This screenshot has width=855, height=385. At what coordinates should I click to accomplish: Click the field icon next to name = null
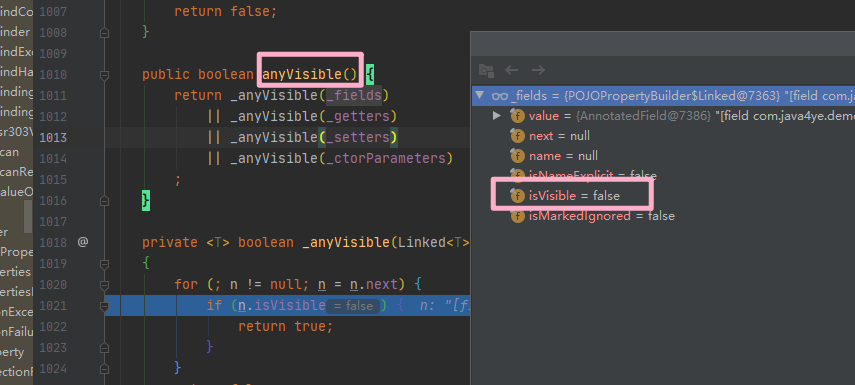point(517,156)
